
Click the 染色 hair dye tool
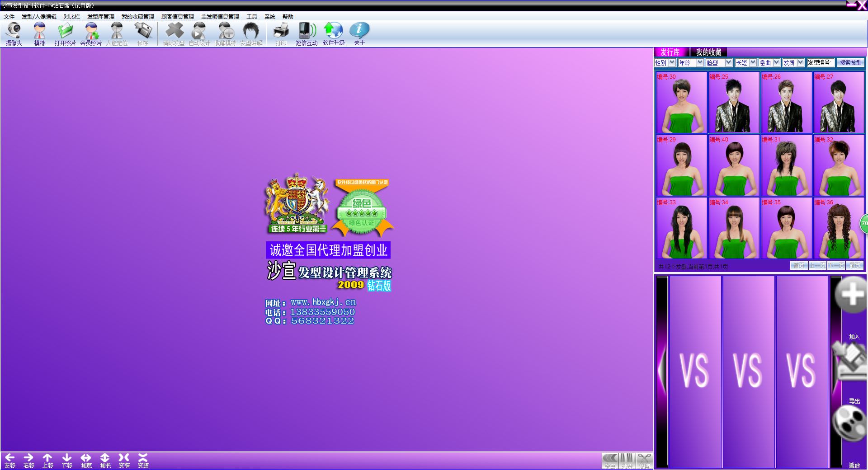click(x=610, y=461)
